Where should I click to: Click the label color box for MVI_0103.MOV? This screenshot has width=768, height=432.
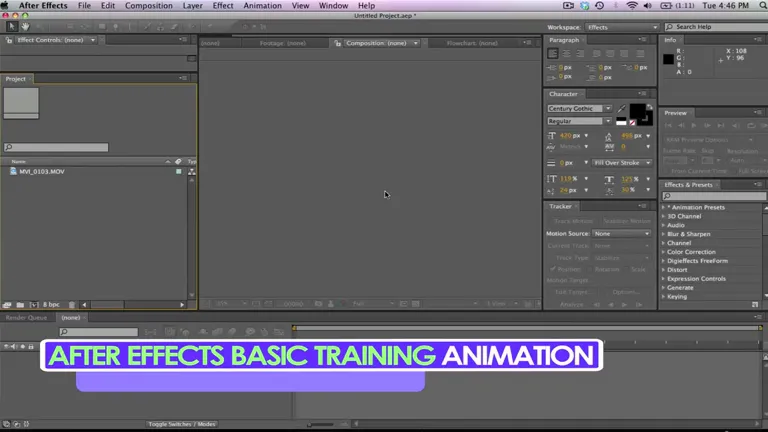coord(179,171)
